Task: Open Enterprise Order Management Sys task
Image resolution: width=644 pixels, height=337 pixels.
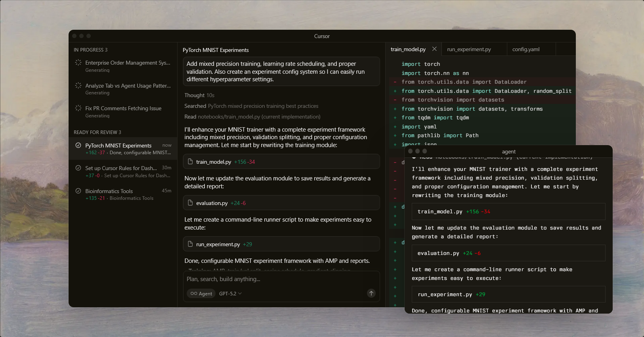Action: (123, 66)
